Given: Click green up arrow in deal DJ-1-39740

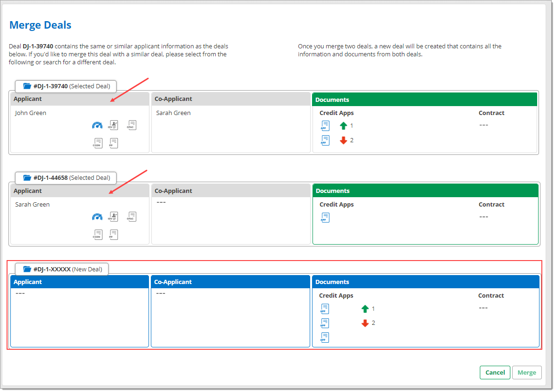Looking at the screenshot, I should tap(343, 125).
